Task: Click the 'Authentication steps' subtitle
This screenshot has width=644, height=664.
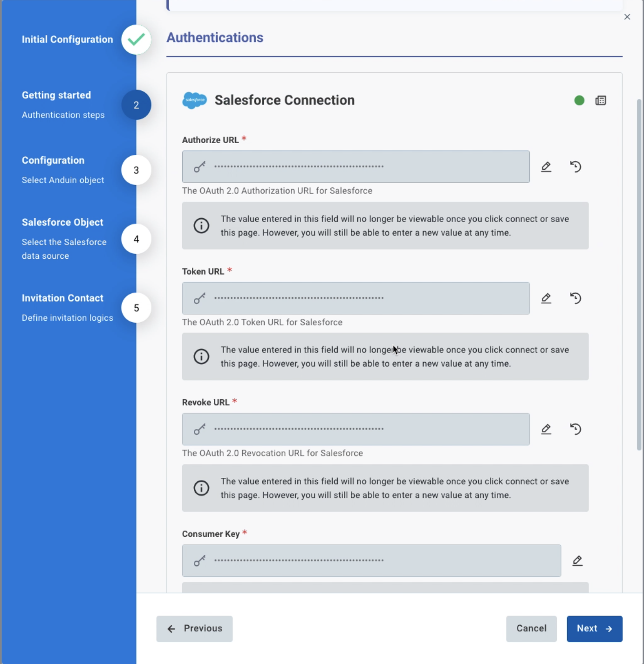Action: (x=63, y=115)
